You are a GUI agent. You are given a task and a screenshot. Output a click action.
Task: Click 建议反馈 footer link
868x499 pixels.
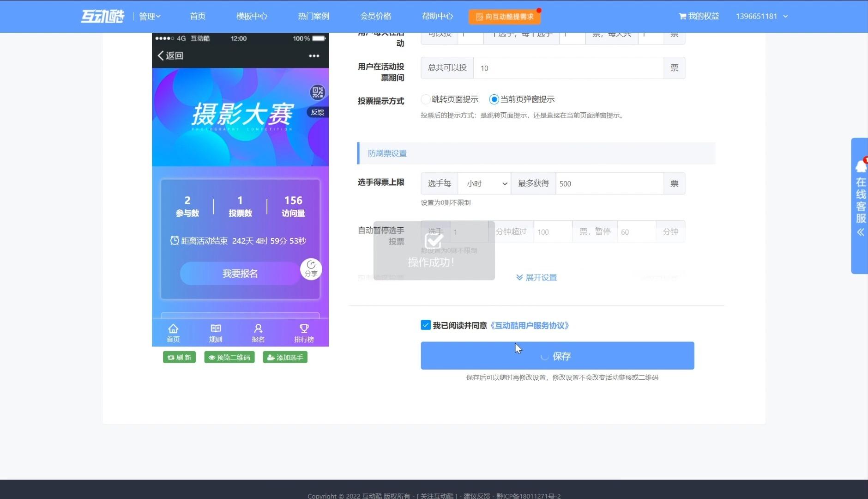(x=476, y=496)
